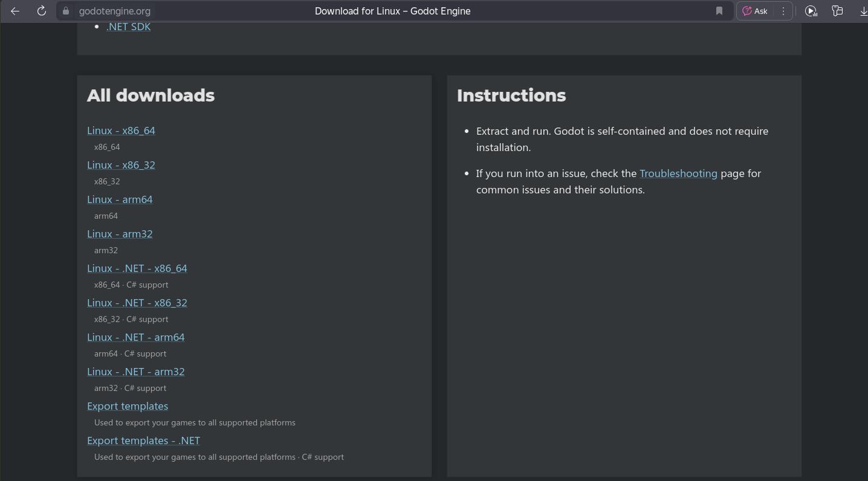This screenshot has height=481, width=868.
Task: Open the Ask assistant button
Action: point(755,11)
